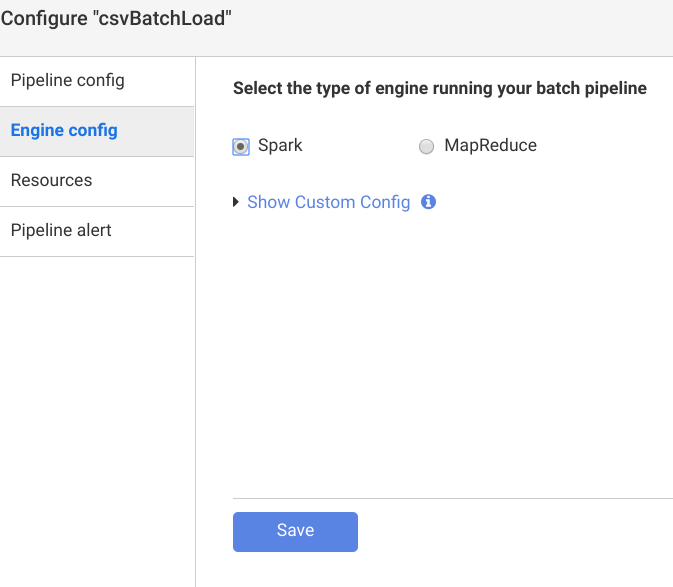Click blank content area below Show Custom Config
673x587 pixels.
(x=450, y=350)
